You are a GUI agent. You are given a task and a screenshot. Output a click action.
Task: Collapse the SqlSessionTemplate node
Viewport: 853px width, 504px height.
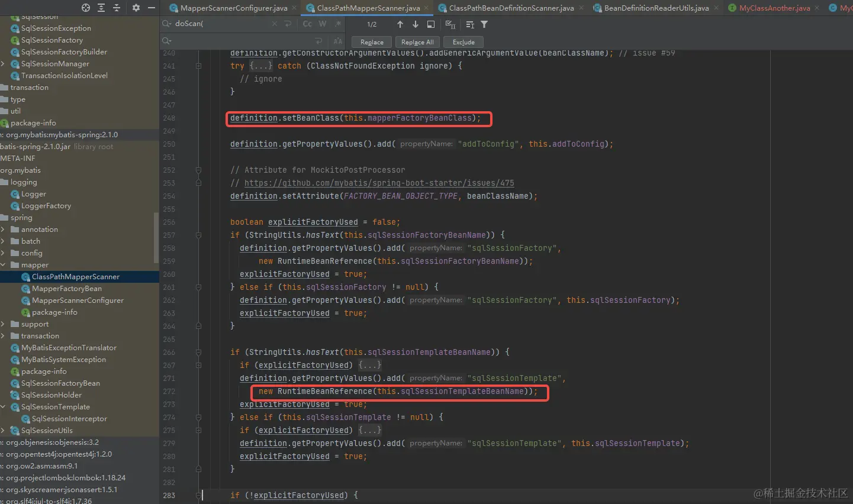coord(3,406)
